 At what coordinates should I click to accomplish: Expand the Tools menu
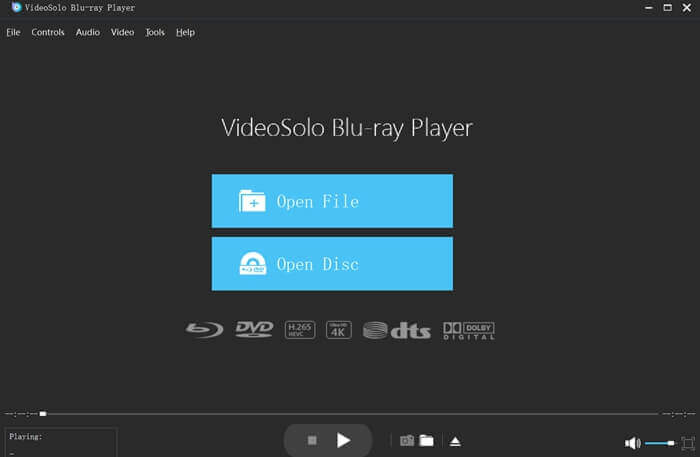click(x=155, y=32)
